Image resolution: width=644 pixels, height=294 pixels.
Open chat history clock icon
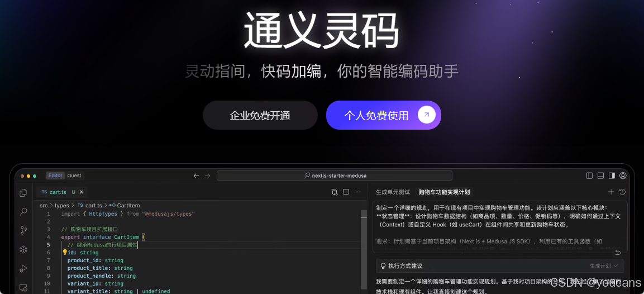pyautogui.click(x=622, y=192)
